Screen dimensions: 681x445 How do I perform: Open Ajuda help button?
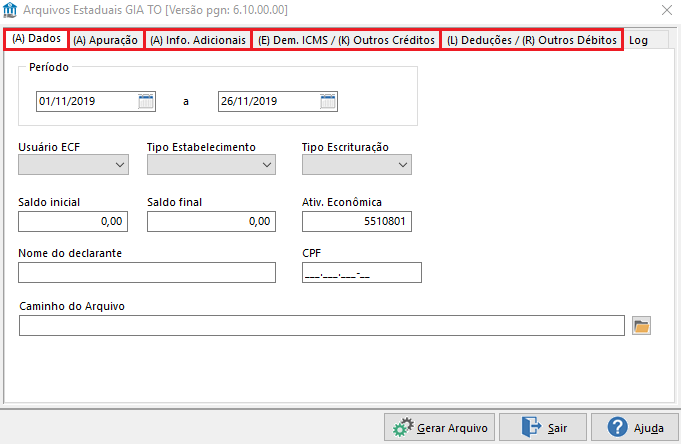click(x=635, y=428)
